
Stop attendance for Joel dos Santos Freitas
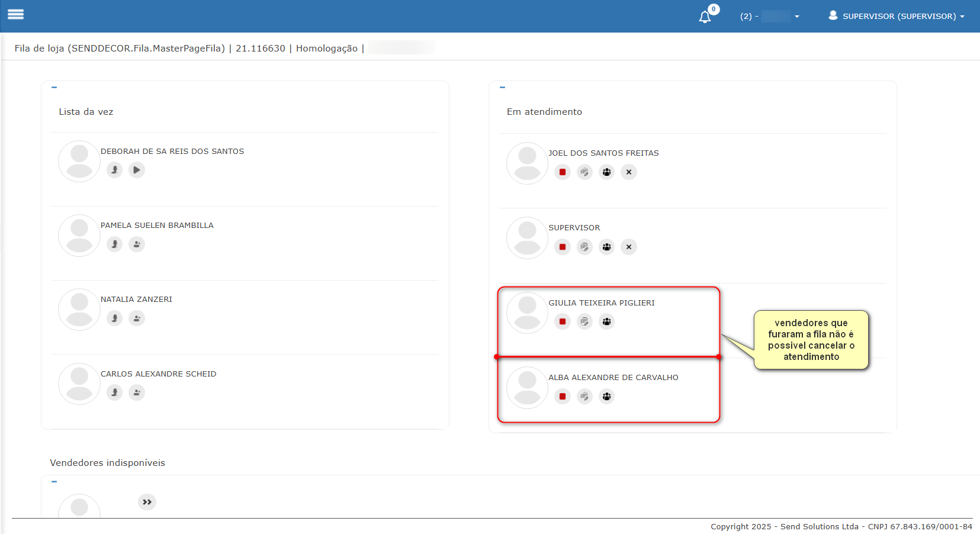click(563, 172)
